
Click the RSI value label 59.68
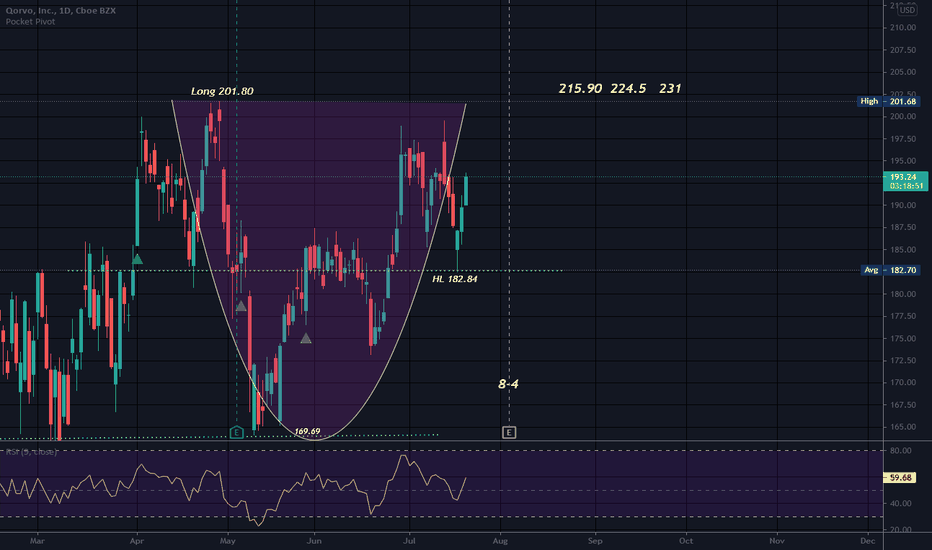(x=900, y=477)
